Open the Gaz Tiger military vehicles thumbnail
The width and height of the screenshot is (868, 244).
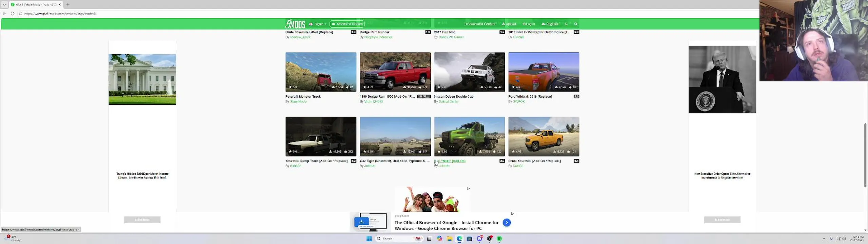[x=395, y=137]
